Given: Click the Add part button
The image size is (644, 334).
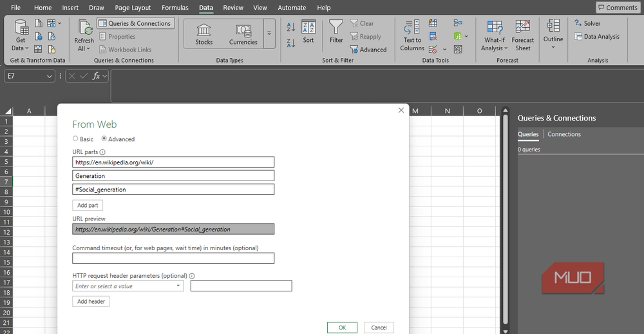Looking at the screenshot, I should pos(88,205).
